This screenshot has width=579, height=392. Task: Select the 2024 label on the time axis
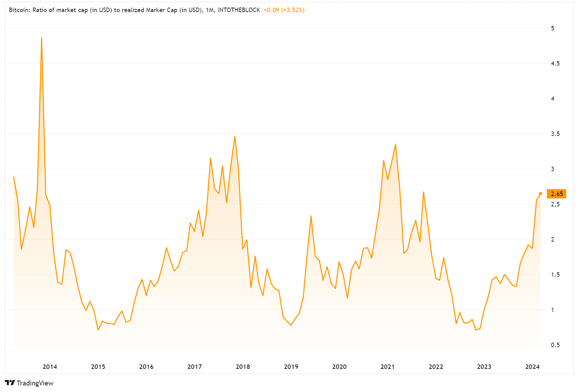click(532, 367)
